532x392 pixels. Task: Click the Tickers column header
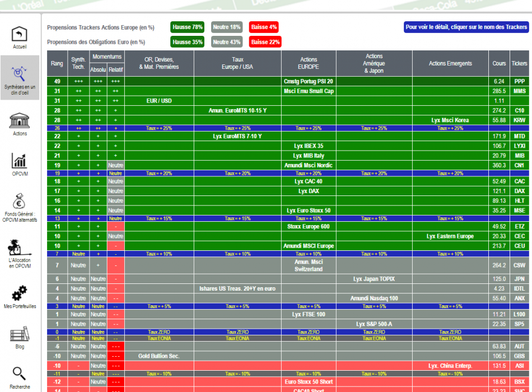(x=520, y=63)
